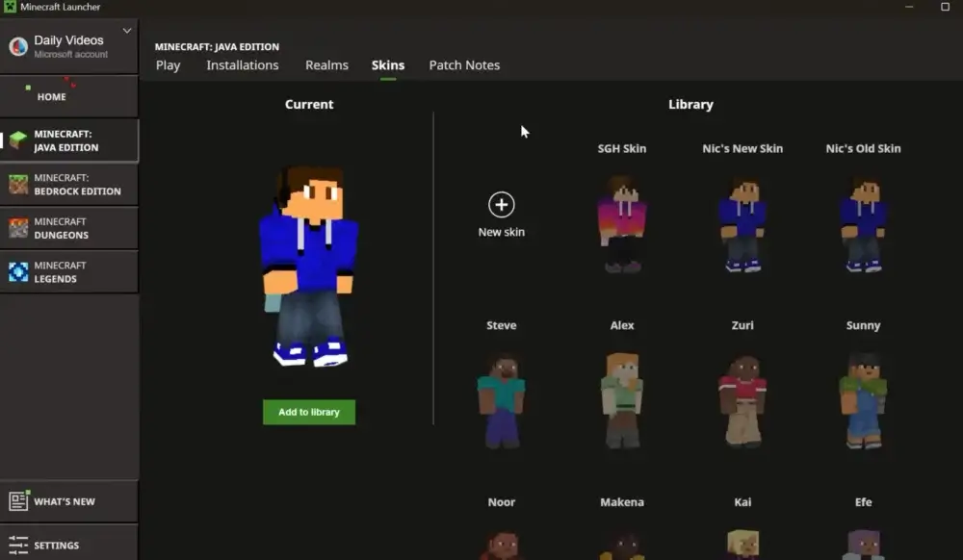Switch to the Installations tab
963x560 pixels.
pos(243,65)
